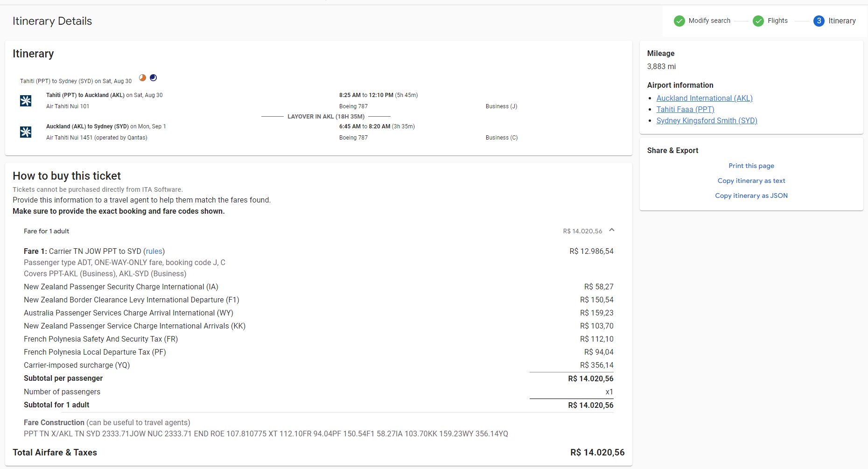This screenshot has height=469, width=868.
Task: Click the Tahiti (PPT) to Auckland (AKL) segment title
Action: (x=85, y=95)
